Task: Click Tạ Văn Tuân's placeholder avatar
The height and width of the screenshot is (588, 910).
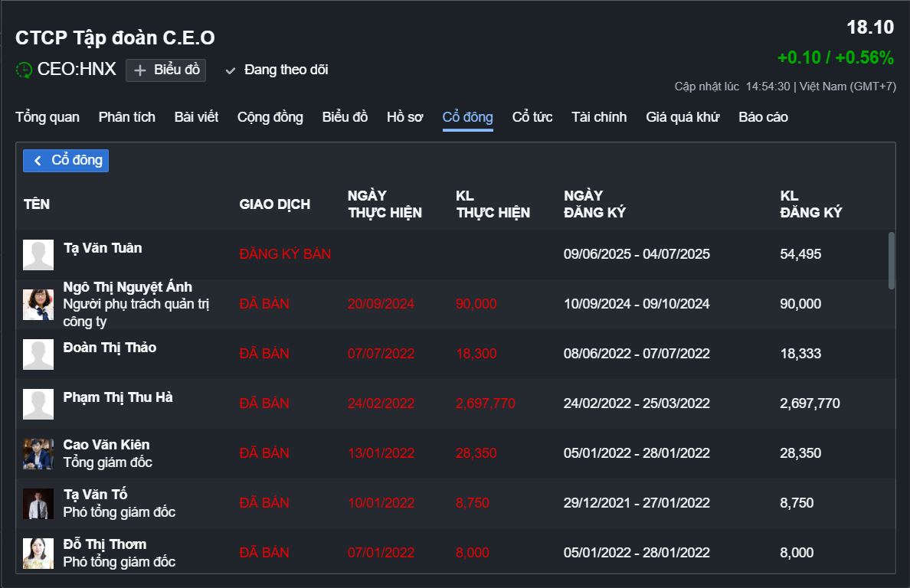Action: tap(38, 254)
